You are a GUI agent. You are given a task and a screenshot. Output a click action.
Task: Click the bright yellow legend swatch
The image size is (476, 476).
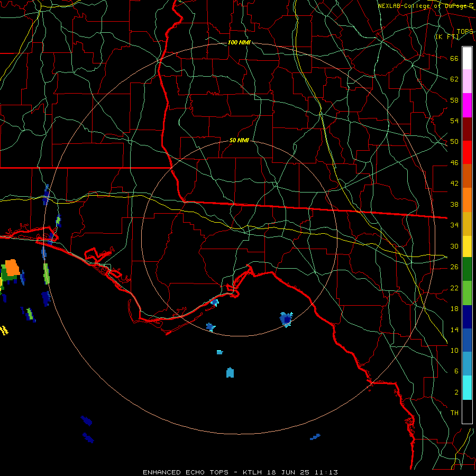point(467,246)
